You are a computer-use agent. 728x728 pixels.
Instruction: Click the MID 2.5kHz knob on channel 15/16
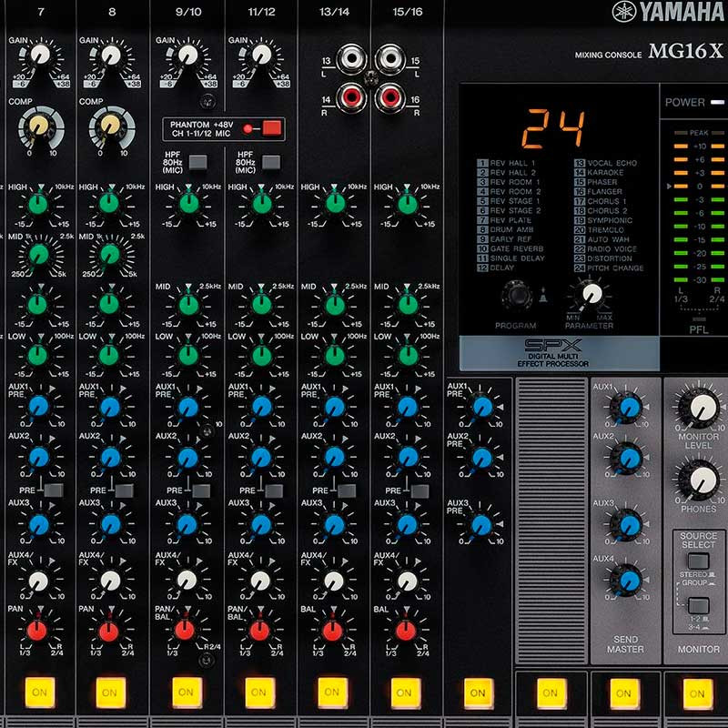pos(407,304)
